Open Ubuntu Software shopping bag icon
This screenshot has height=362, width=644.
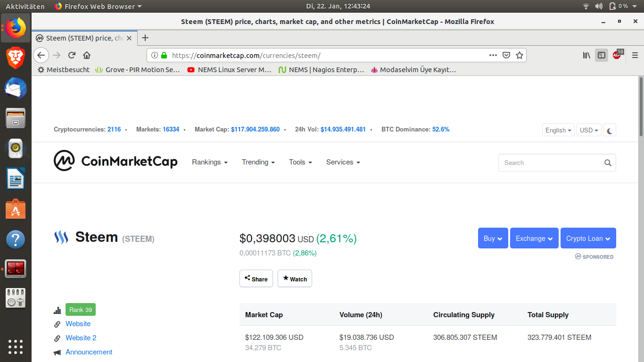click(16, 209)
